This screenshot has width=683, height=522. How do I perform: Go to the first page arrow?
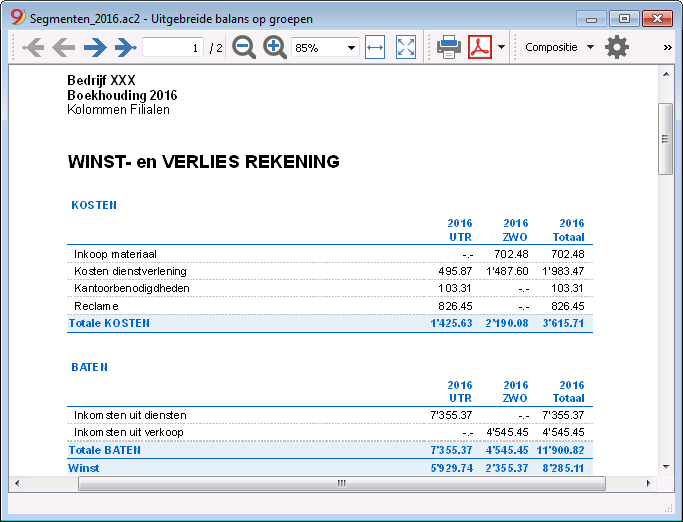click(33, 47)
